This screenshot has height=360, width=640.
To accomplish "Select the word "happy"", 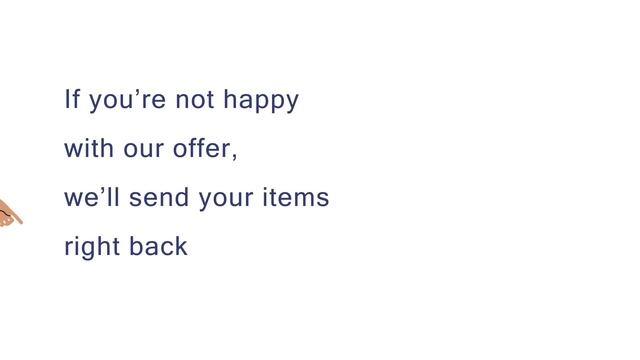I will click(x=261, y=101).
